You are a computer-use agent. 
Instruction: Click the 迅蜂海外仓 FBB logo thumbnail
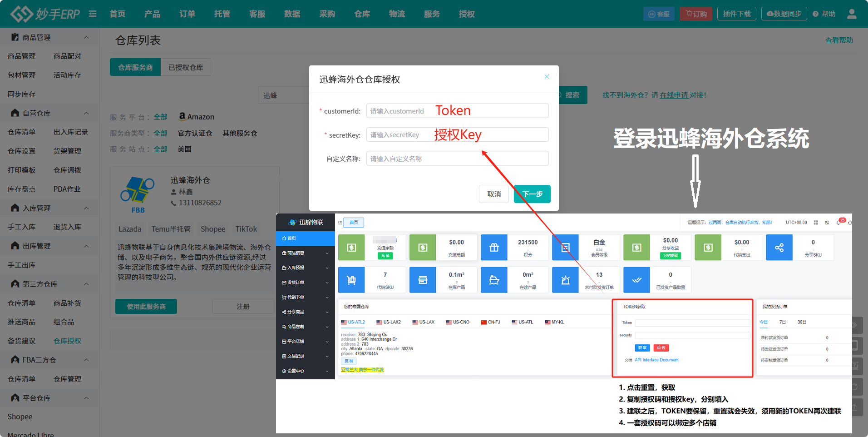pyautogui.click(x=138, y=195)
